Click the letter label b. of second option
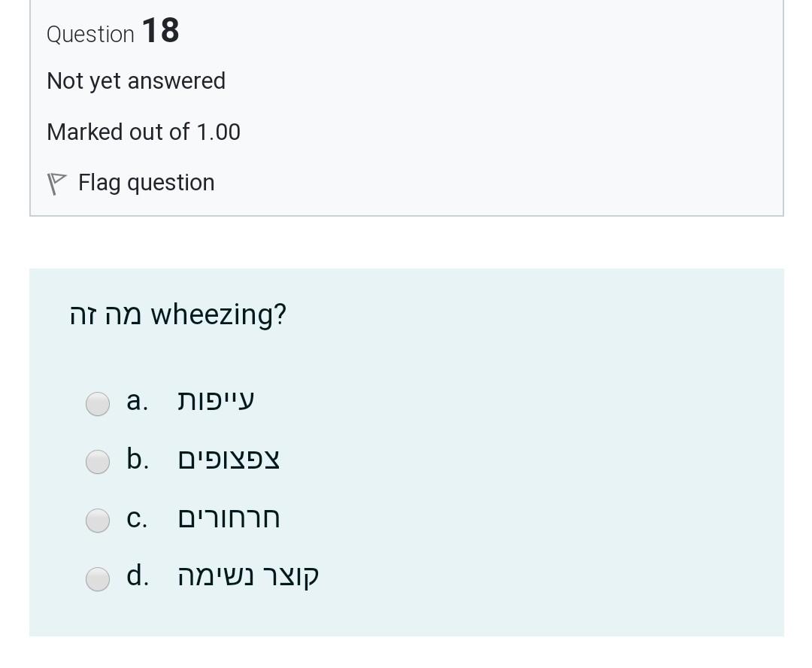 coord(138,459)
